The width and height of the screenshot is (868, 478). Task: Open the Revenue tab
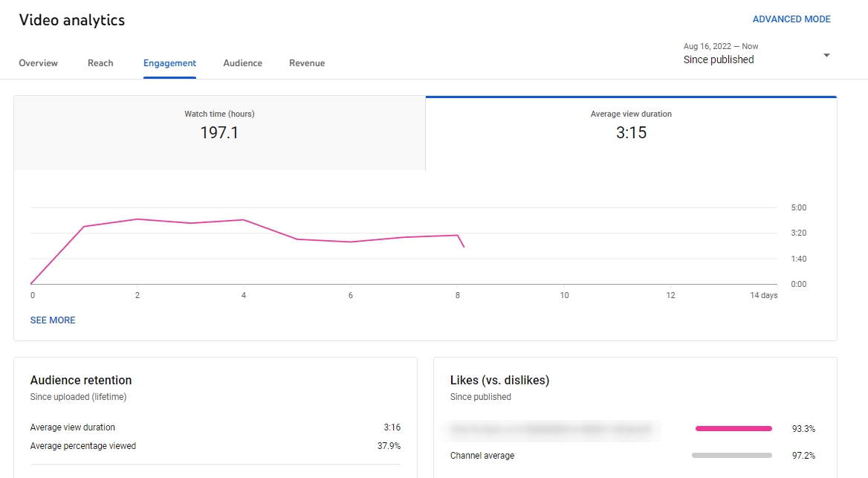tap(307, 63)
